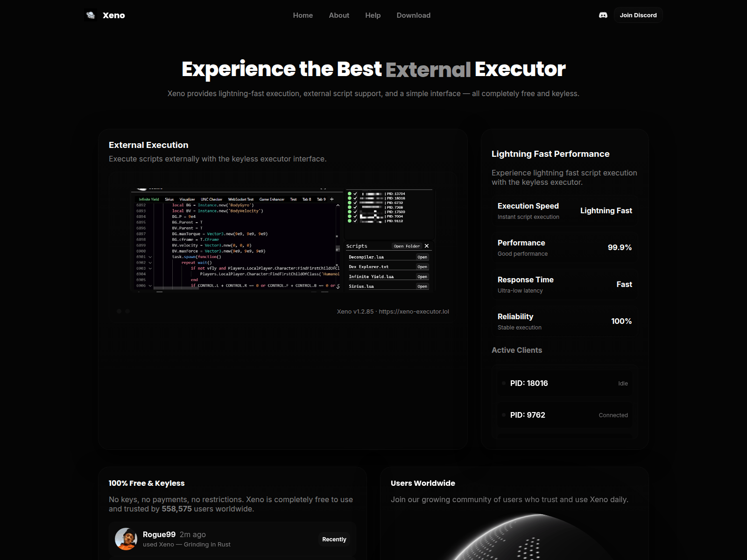Image resolution: width=747 pixels, height=560 pixels.
Task: Click the editor horizontal scrollbar in preview
Action: [x=176, y=288]
